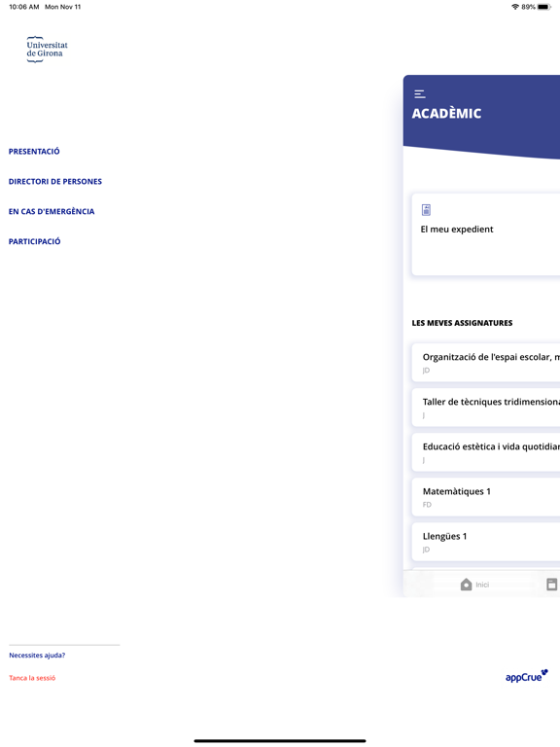
Task: Select EN CAS D'EMERGÈNCIA menu item
Action: [52, 211]
